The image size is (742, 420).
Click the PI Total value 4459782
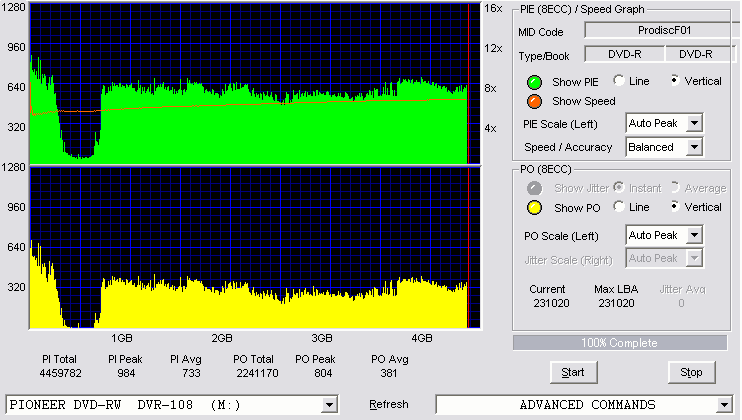60,373
